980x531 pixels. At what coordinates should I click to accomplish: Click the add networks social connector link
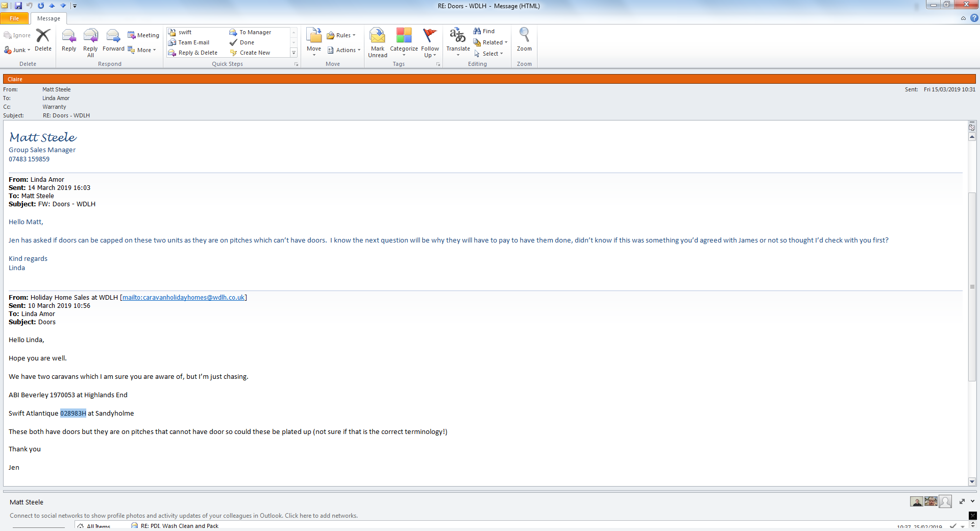coord(184,516)
